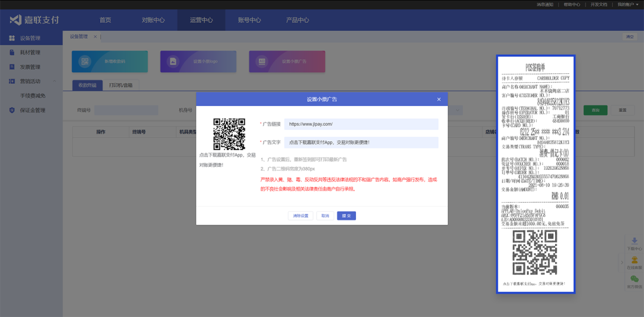
Task: Open 对账中心 navigation item
Action: (153, 20)
